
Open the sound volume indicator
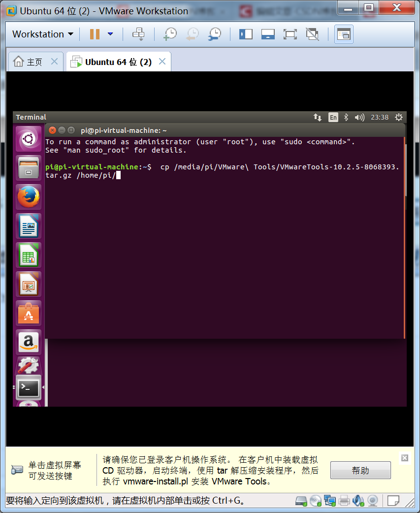click(x=359, y=117)
